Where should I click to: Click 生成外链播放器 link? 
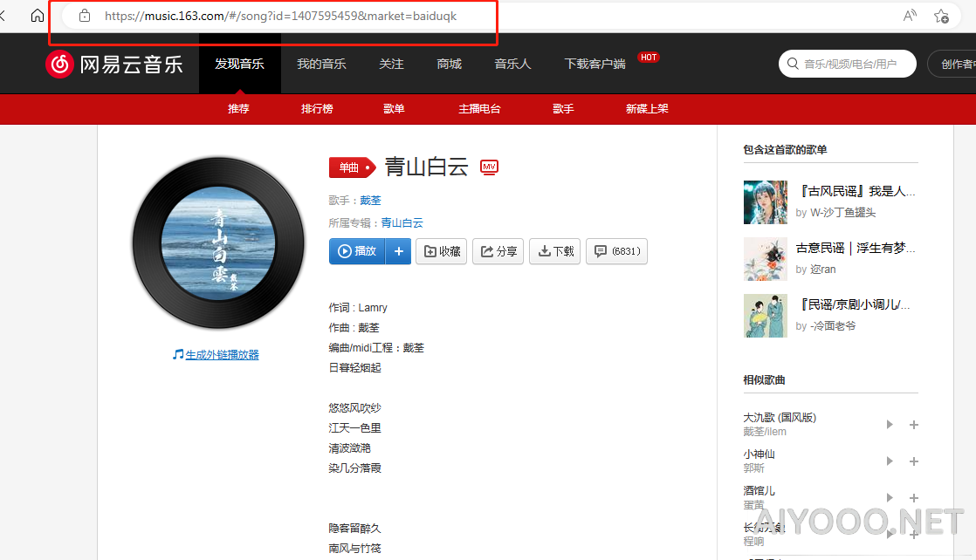point(222,355)
